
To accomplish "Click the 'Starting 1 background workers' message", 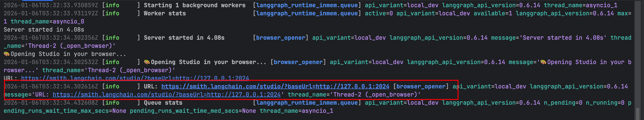I will (x=195, y=5).
